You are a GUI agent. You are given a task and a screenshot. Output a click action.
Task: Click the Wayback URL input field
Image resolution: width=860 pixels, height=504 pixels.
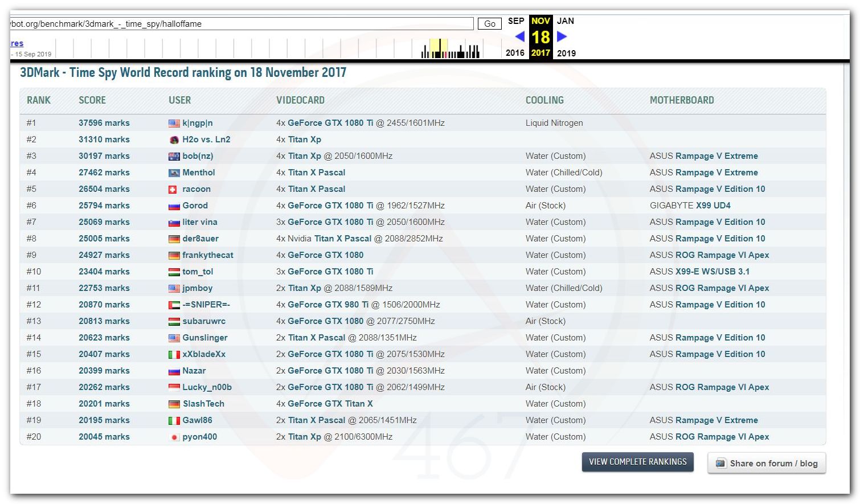pos(241,23)
